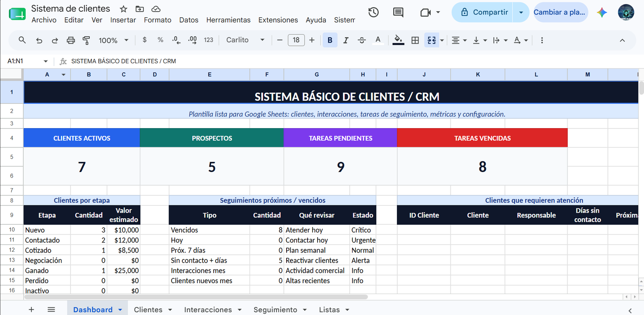644x315 pixels.
Task: Open merge cells options arrow
Action: click(x=442, y=40)
